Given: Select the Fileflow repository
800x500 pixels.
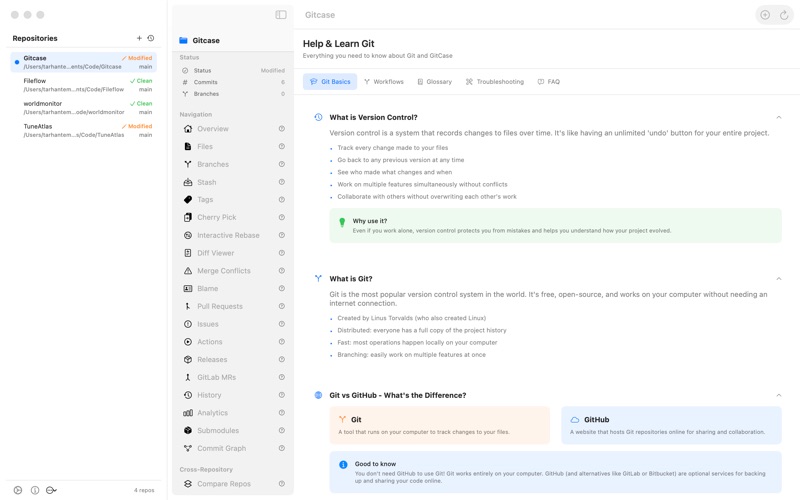Looking at the screenshot, I should 84,85.
